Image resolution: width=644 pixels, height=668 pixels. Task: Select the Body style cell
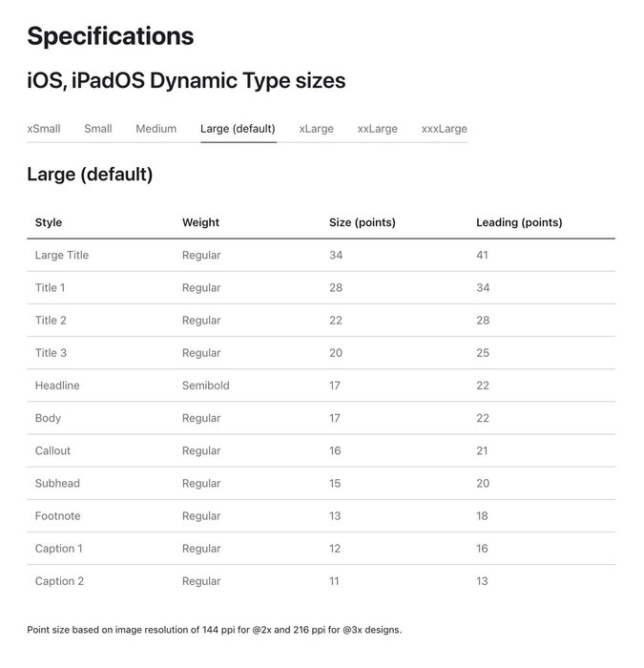tap(48, 418)
